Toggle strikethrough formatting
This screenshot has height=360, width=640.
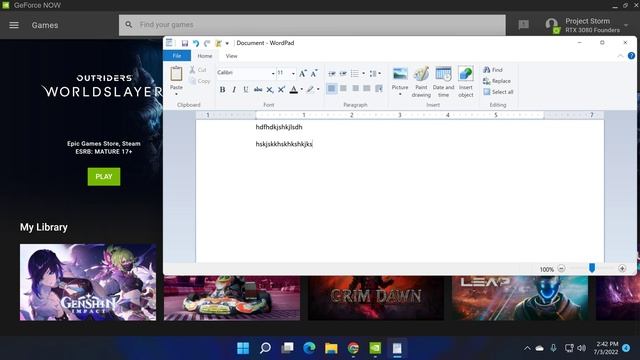[258, 89]
